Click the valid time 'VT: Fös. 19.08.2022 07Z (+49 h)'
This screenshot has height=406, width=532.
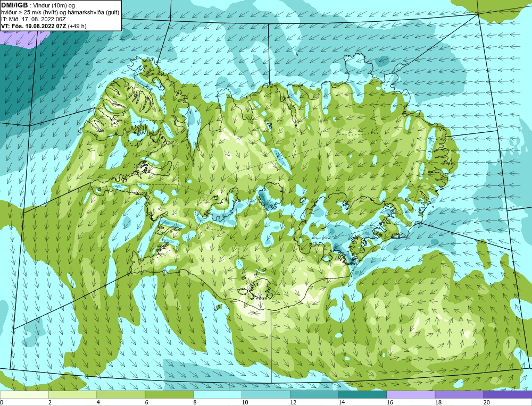44,26
